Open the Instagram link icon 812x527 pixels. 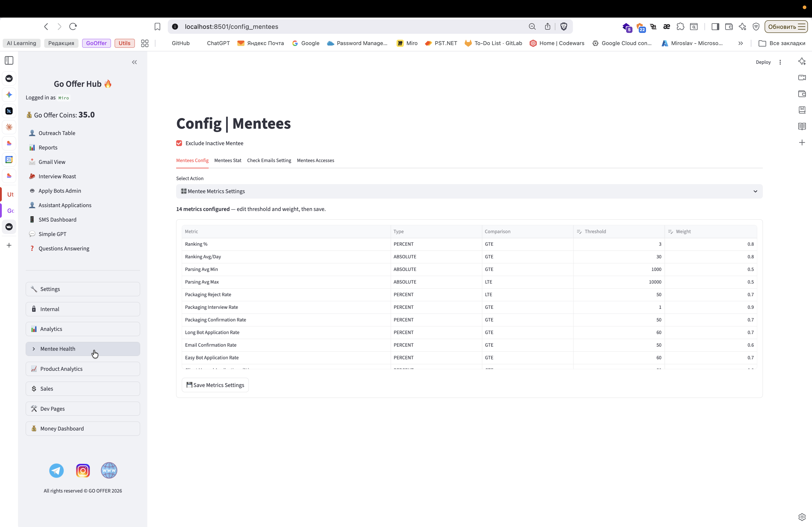(x=83, y=470)
